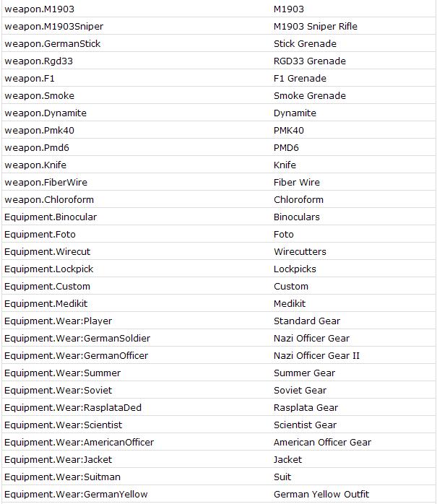Select the German Yellow Outfit value
Screen dimensions: 437x504
[321, 495]
